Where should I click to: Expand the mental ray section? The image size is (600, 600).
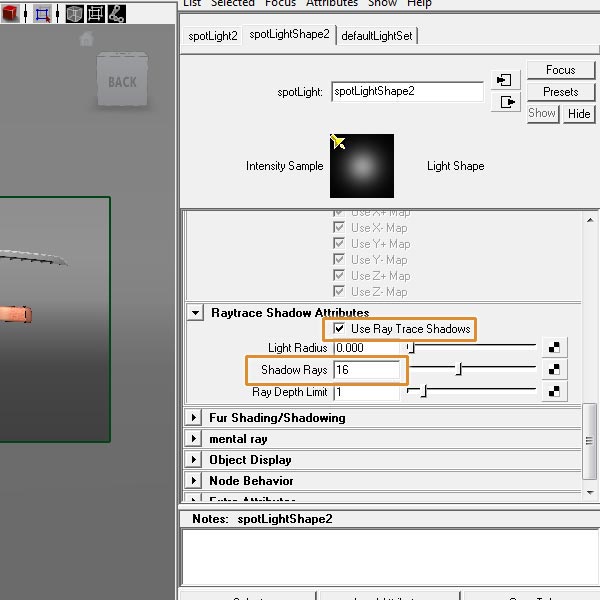(194, 439)
